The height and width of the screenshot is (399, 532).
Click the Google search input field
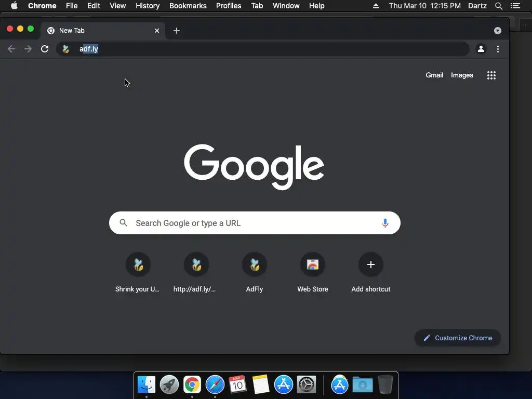click(x=255, y=223)
